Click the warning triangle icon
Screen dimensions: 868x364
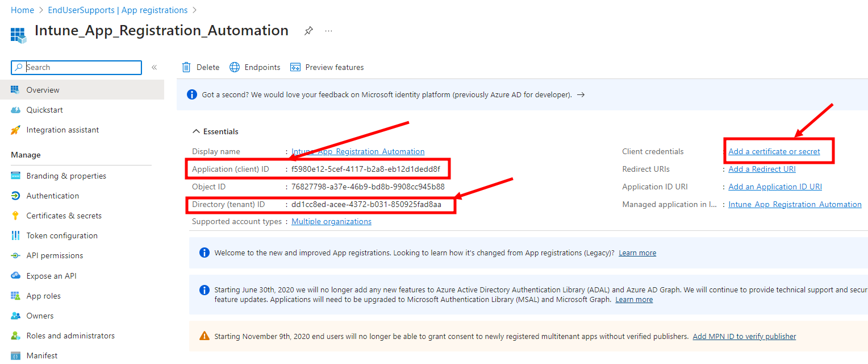click(x=205, y=336)
